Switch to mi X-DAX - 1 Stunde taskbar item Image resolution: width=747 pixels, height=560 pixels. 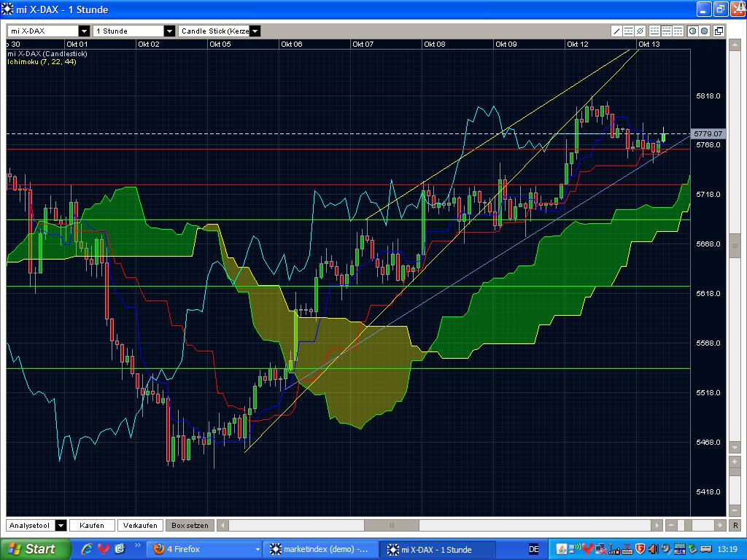pos(438,550)
